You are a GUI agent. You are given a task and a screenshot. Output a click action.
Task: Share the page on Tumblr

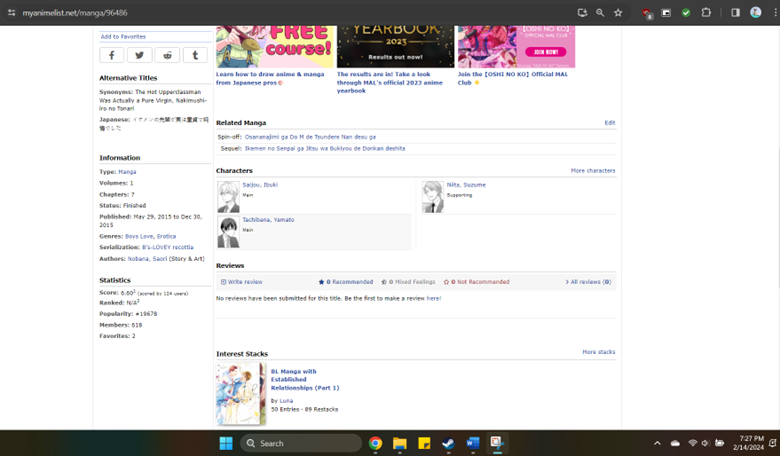click(195, 55)
